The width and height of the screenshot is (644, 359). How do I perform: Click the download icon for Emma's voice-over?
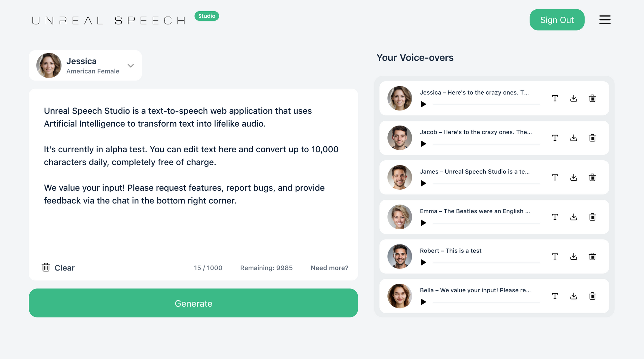[573, 216]
